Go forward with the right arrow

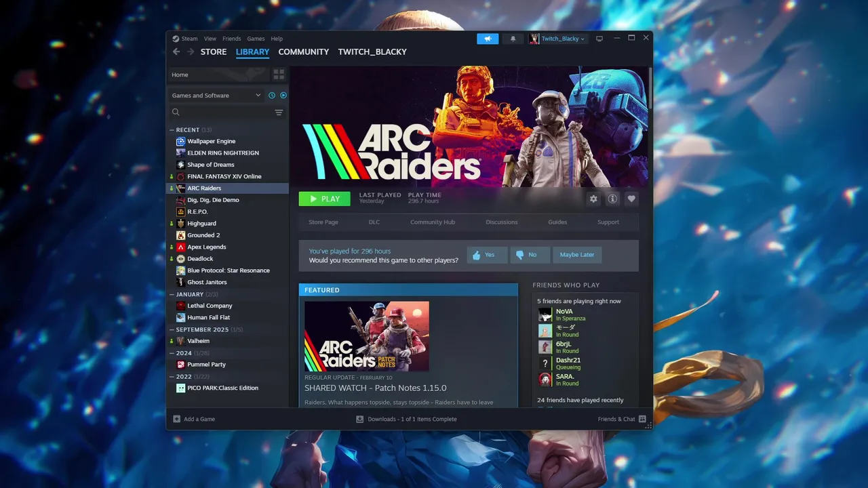tap(191, 52)
